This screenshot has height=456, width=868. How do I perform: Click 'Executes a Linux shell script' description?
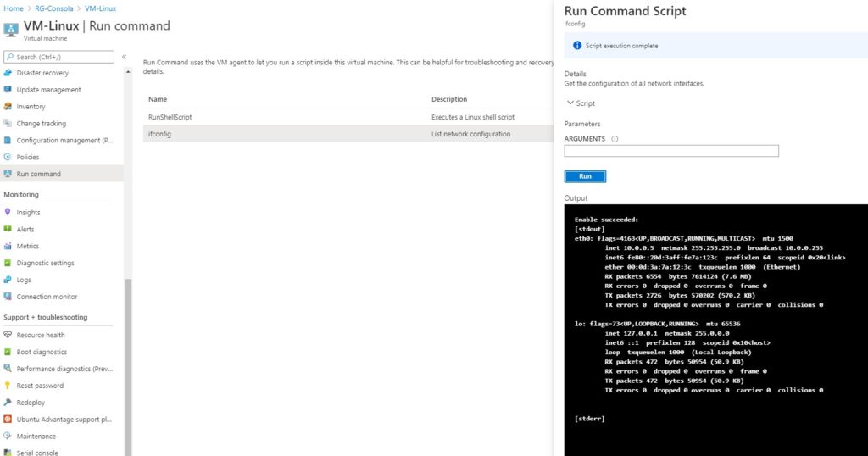point(473,117)
